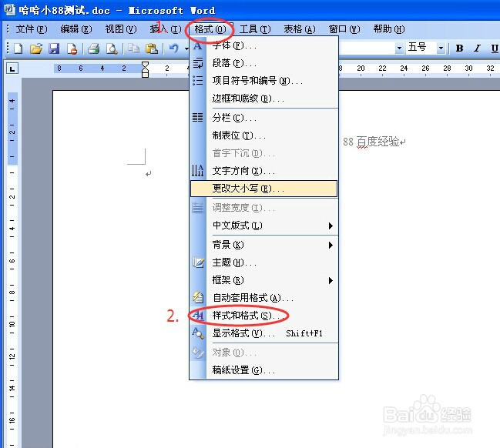500x448 pixels.
Task: Click the toolbar drag handle beside 文件
Action: coord(8,29)
